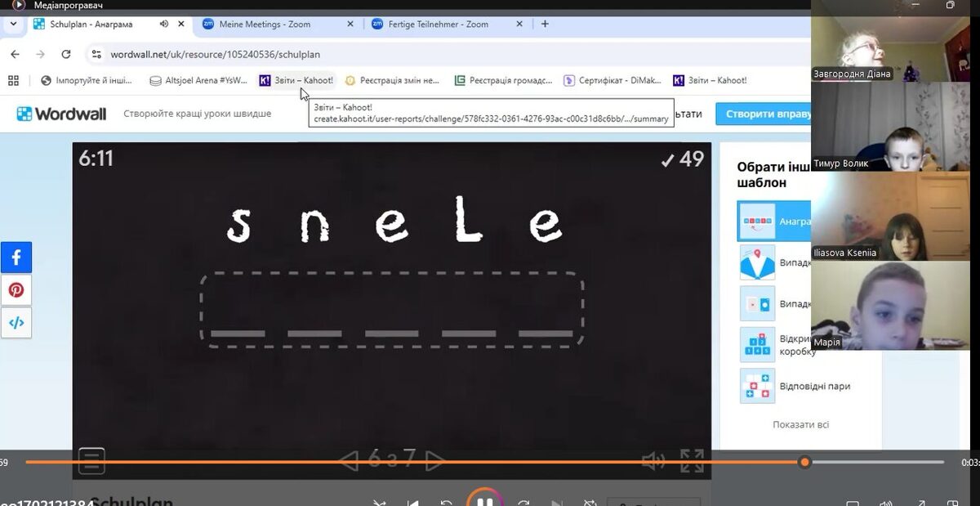Mute the Schulplan tab audio
This screenshot has height=506, width=980.
[x=164, y=25]
